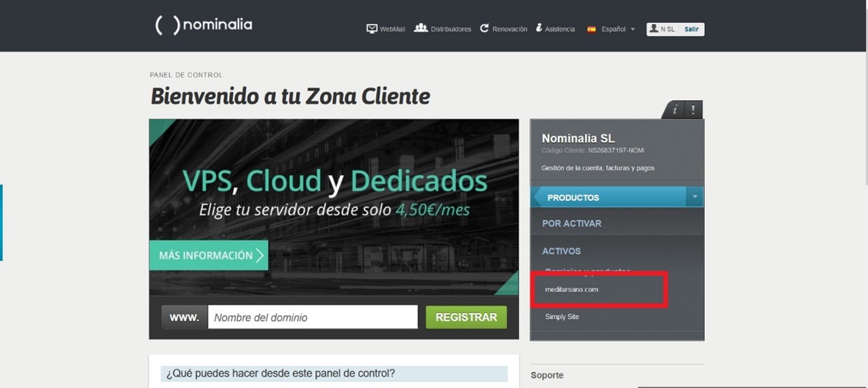Click the Salir logout button
The height and width of the screenshot is (388, 868).
click(691, 29)
